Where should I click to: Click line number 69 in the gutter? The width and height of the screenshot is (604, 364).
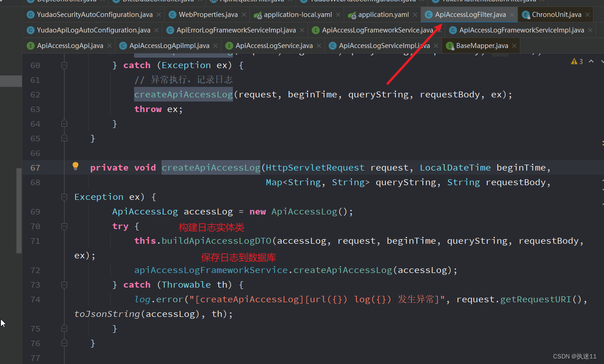point(35,212)
